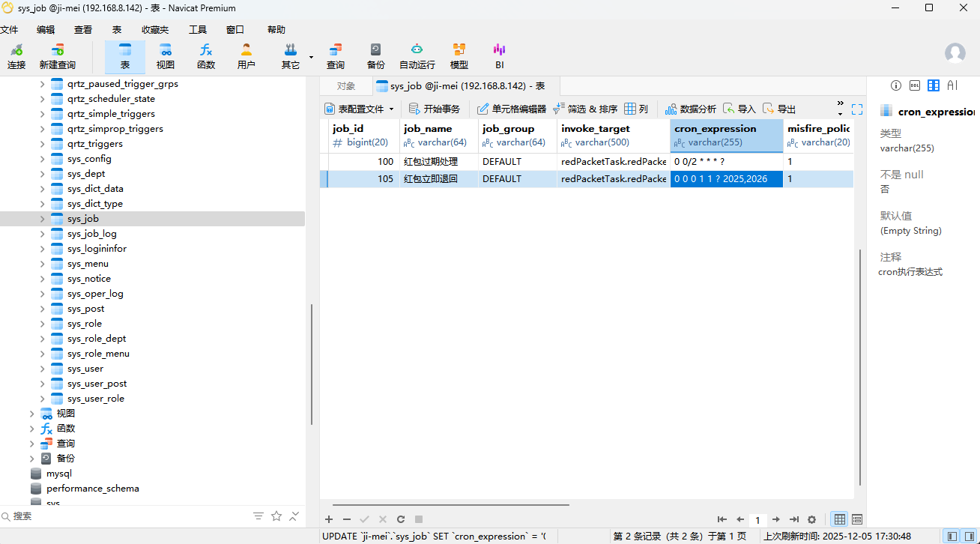Select the 用户 (User) toolbar icon
Image resolution: width=980 pixels, height=544 pixels.
click(246, 57)
